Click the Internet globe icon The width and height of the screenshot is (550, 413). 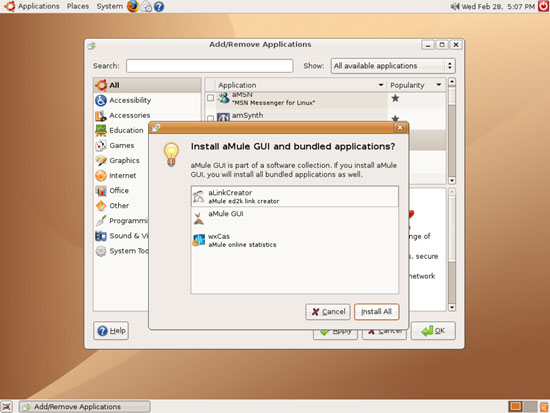tap(101, 176)
